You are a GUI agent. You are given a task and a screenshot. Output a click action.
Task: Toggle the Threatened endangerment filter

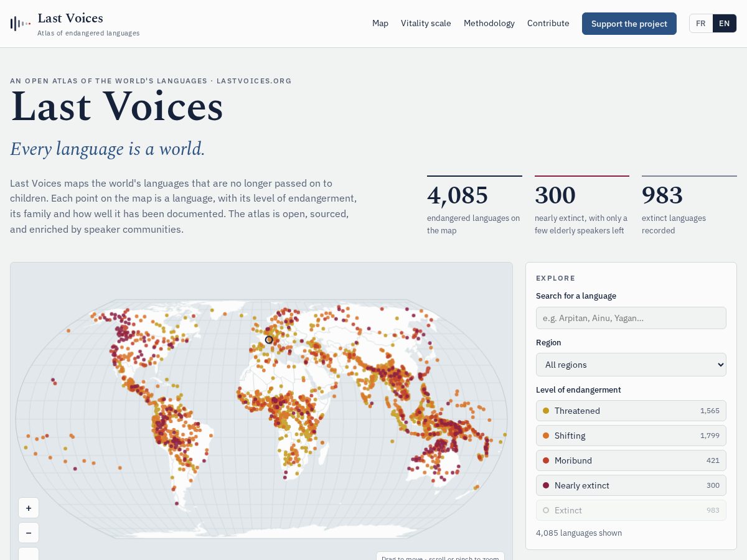click(631, 411)
